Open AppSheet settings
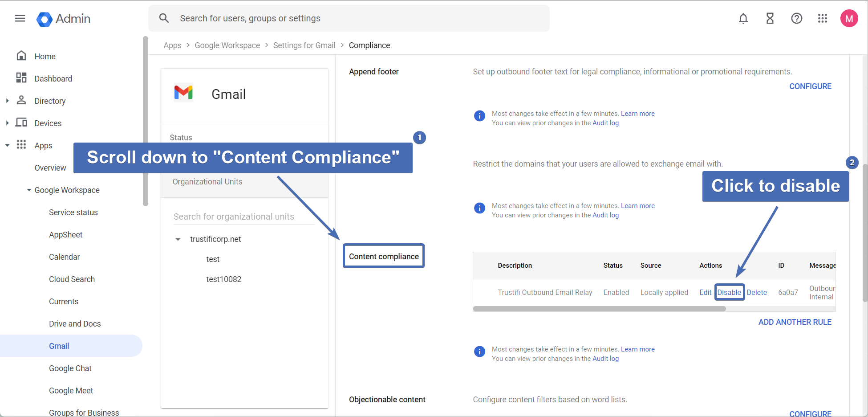 coord(66,235)
